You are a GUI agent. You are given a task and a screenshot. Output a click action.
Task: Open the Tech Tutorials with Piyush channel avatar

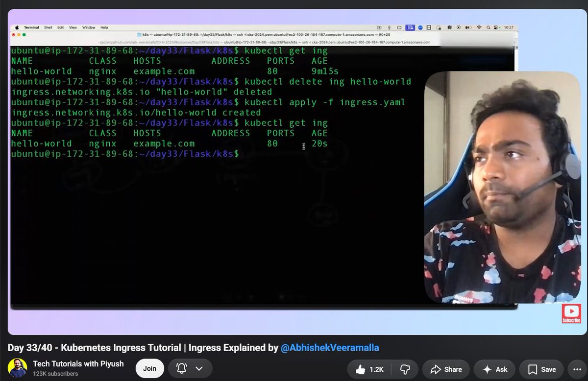click(18, 368)
